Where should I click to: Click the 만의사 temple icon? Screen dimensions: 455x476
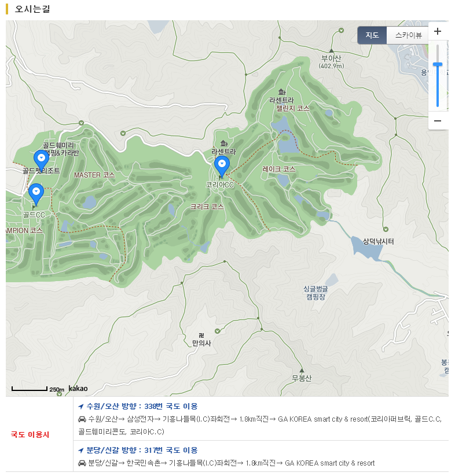point(201,335)
